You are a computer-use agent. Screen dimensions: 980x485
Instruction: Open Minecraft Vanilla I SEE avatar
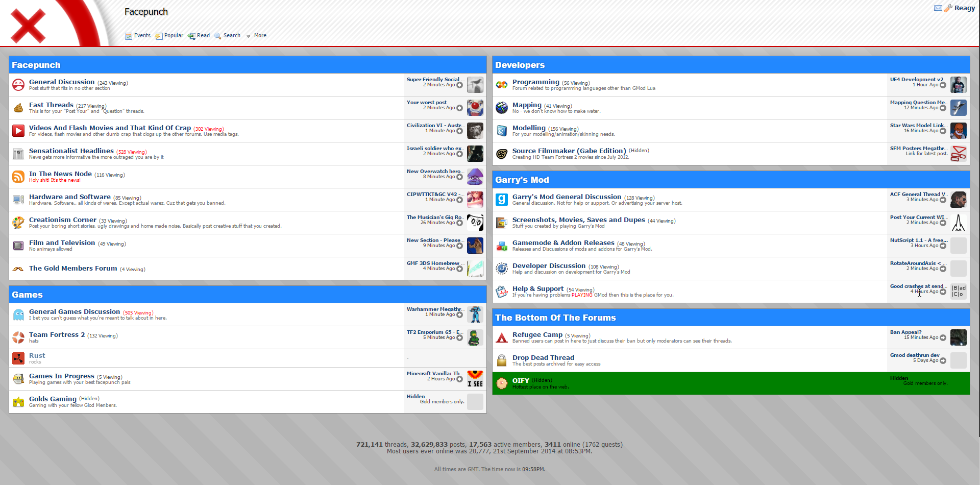pos(475,379)
